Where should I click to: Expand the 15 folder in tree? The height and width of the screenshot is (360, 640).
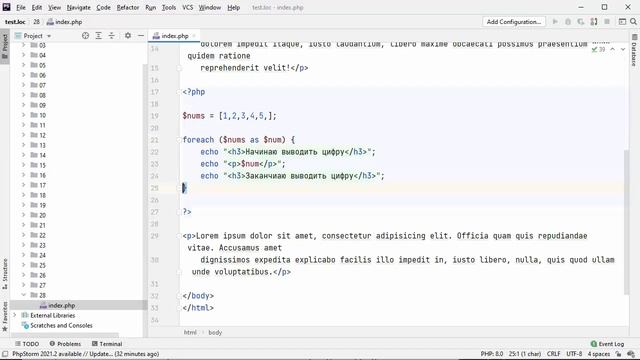pos(23,165)
